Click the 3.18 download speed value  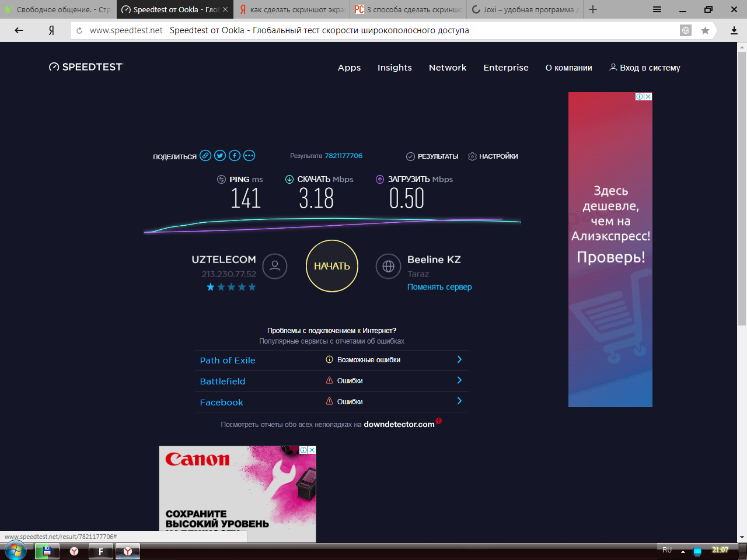pyautogui.click(x=316, y=198)
